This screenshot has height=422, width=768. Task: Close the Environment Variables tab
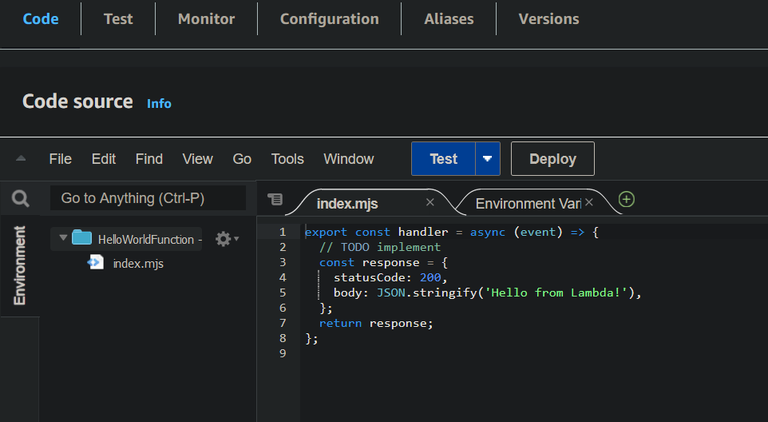(x=589, y=203)
